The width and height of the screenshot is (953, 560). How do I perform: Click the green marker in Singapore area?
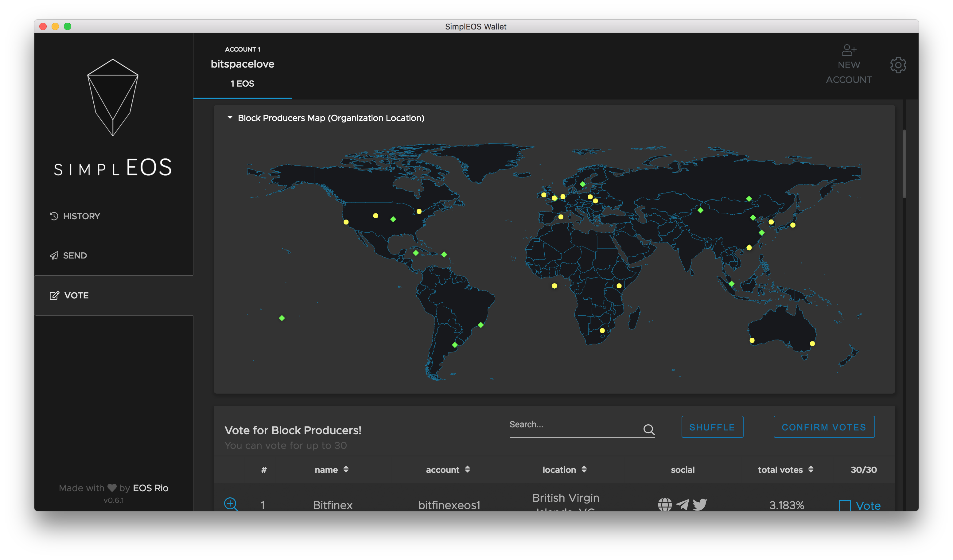click(x=732, y=284)
